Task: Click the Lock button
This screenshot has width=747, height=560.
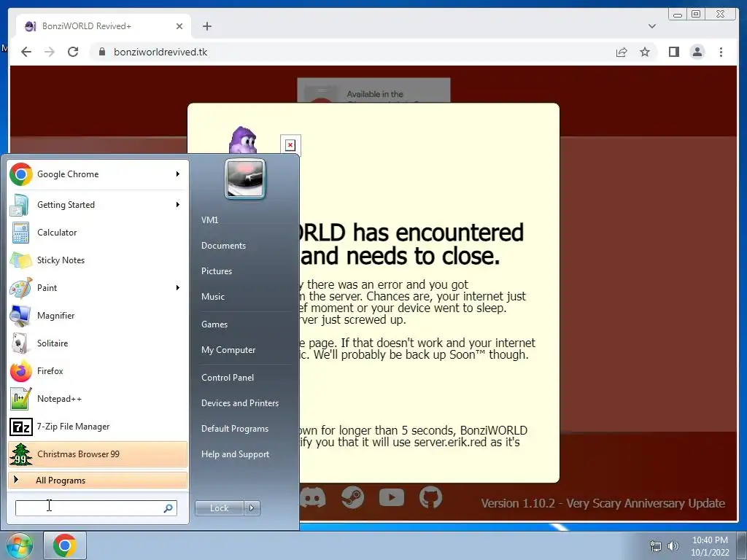Action: coord(220,508)
